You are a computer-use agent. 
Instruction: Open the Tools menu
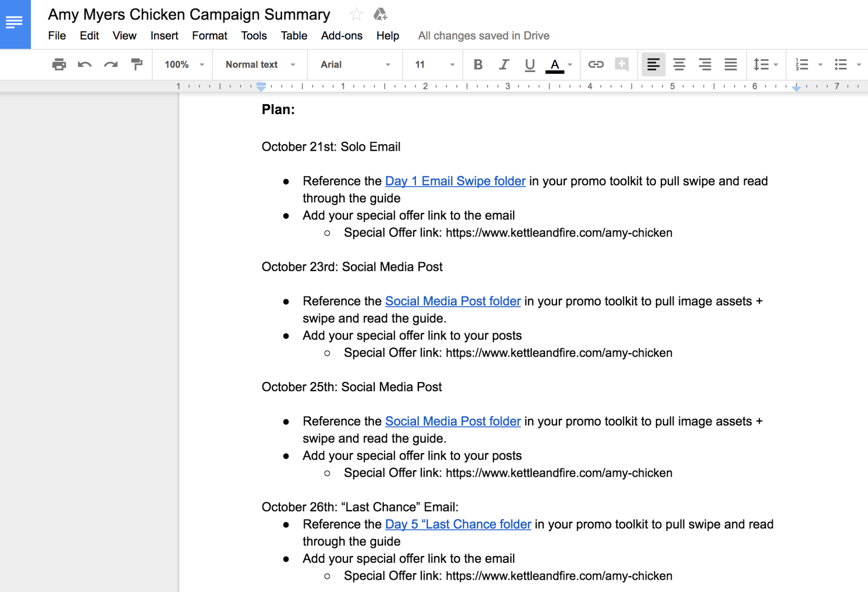(x=254, y=36)
